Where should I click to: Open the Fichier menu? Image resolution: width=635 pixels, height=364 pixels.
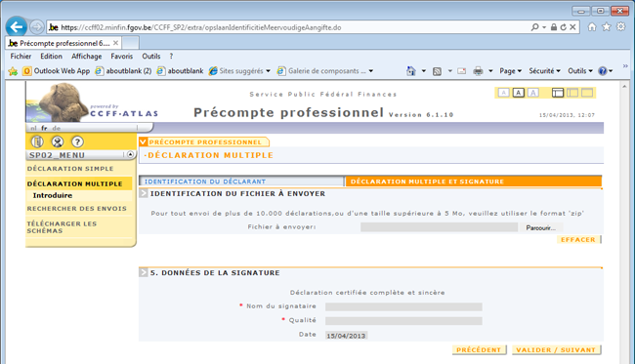pos(21,57)
